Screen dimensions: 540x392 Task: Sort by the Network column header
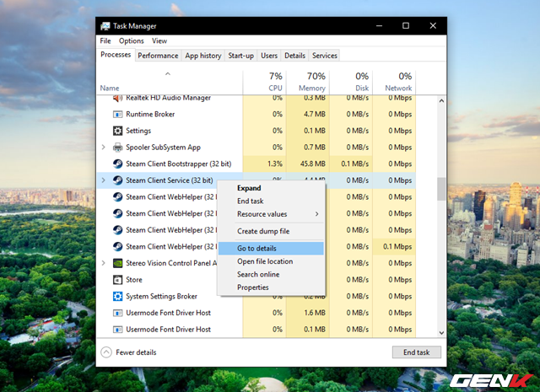click(394, 83)
